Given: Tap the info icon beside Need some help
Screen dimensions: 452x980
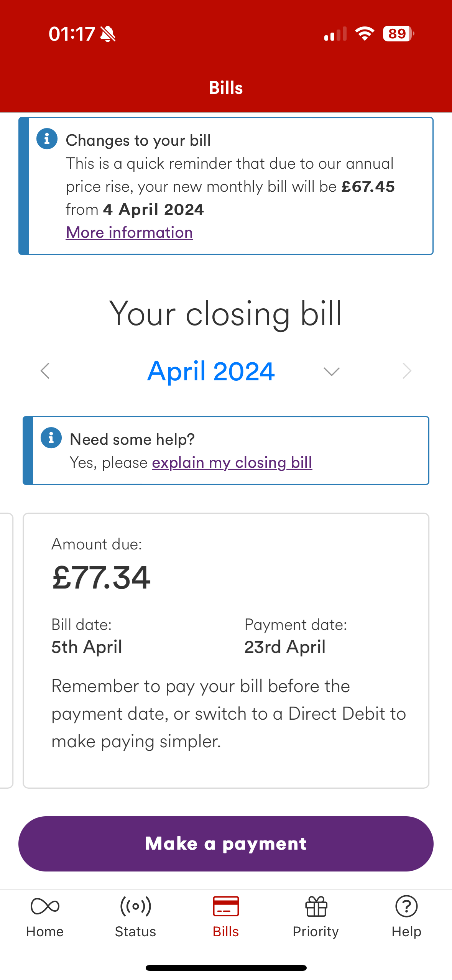Looking at the screenshot, I should pyautogui.click(x=51, y=437).
